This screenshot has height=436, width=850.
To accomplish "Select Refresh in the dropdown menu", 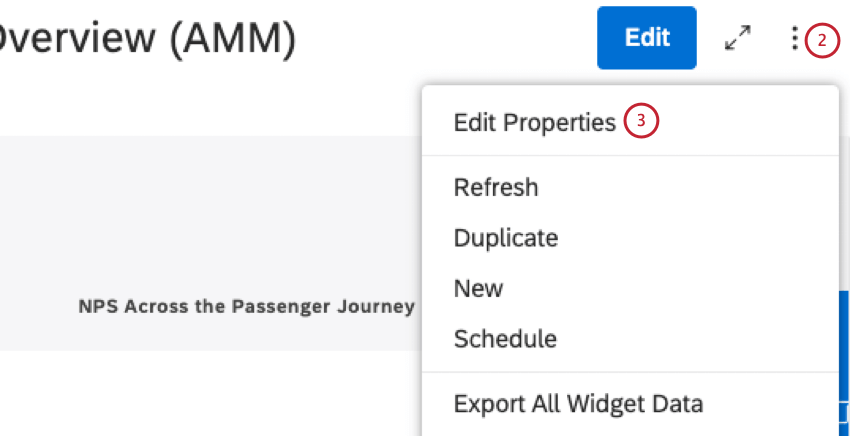I will tap(496, 187).
